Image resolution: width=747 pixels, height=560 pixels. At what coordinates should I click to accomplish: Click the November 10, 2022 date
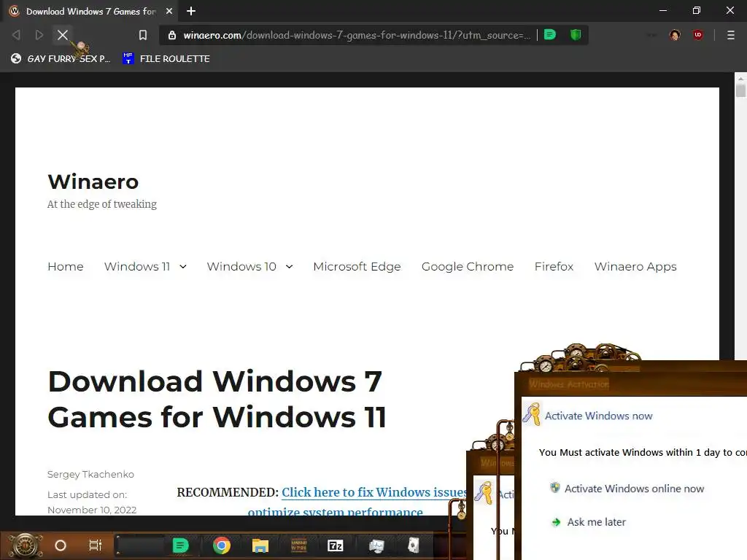(x=92, y=510)
